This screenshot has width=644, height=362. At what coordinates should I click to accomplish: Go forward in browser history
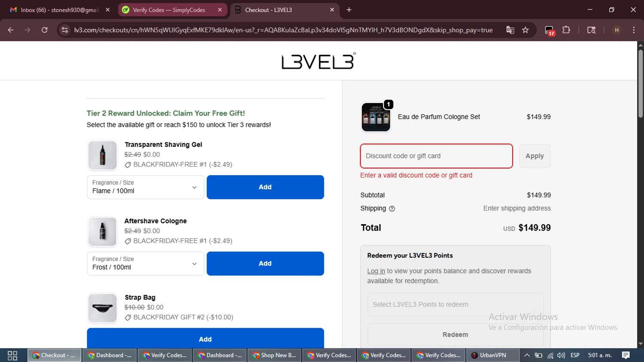point(27,30)
